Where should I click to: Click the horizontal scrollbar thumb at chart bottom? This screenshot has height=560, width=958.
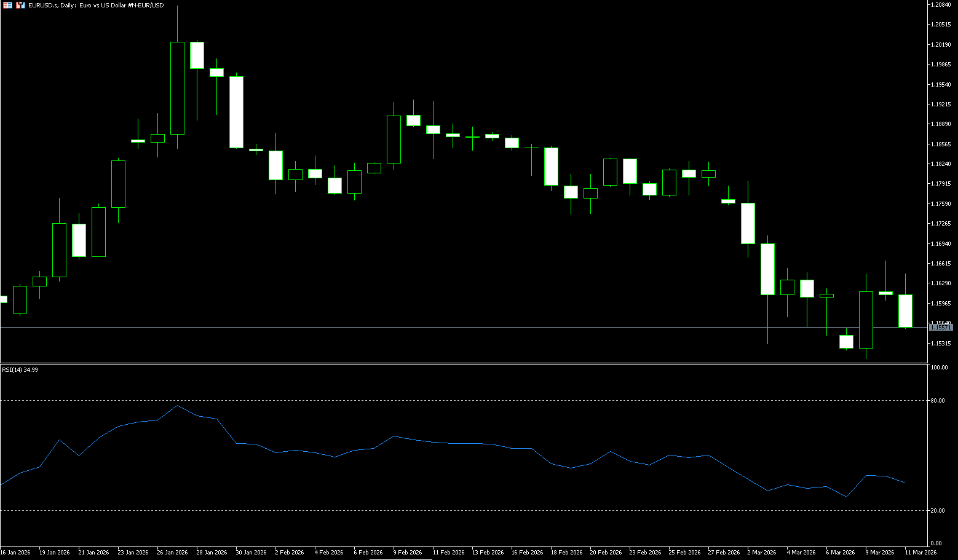[x=400, y=559]
